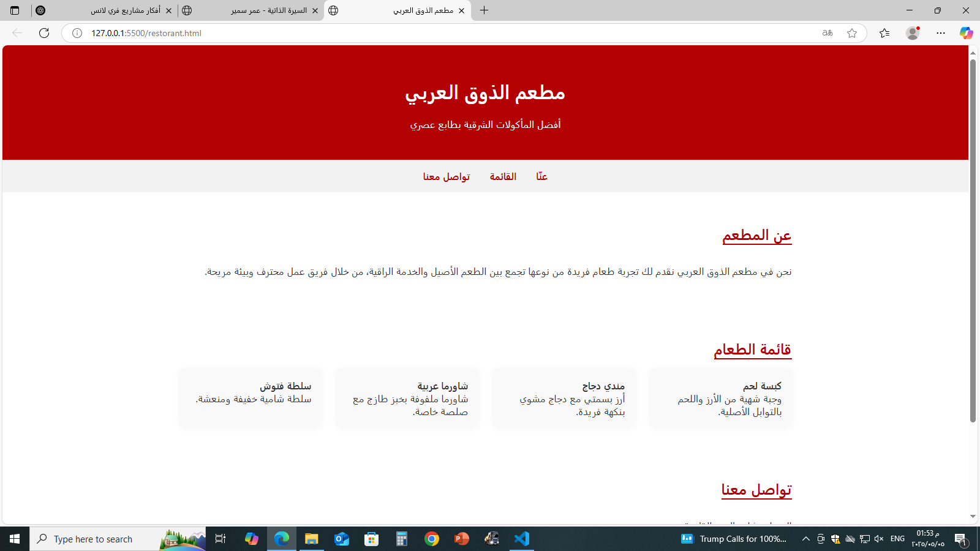
Task: Click the شاورما عربية menu card
Action: tap(407, 399)
